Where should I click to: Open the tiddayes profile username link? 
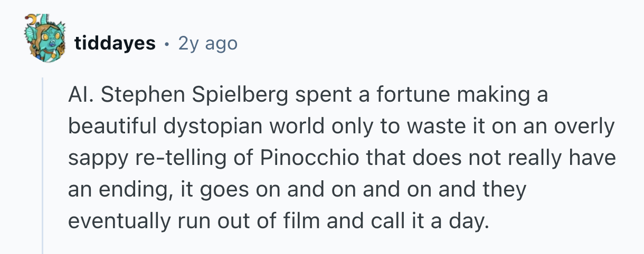pyautogui.click(x=115, y=43)
